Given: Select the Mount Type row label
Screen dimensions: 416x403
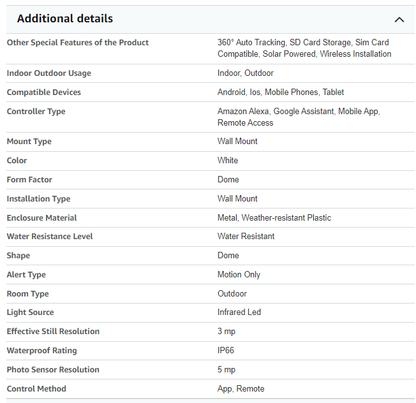Looking at the screenshot, I should pyautogui.click(x=29, y=141).
